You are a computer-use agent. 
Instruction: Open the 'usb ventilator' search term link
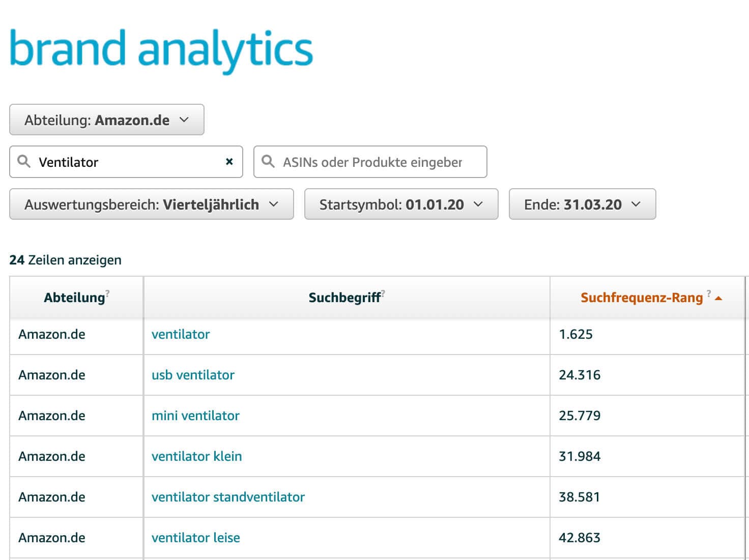pyautogui.click(x=193, y=375)
